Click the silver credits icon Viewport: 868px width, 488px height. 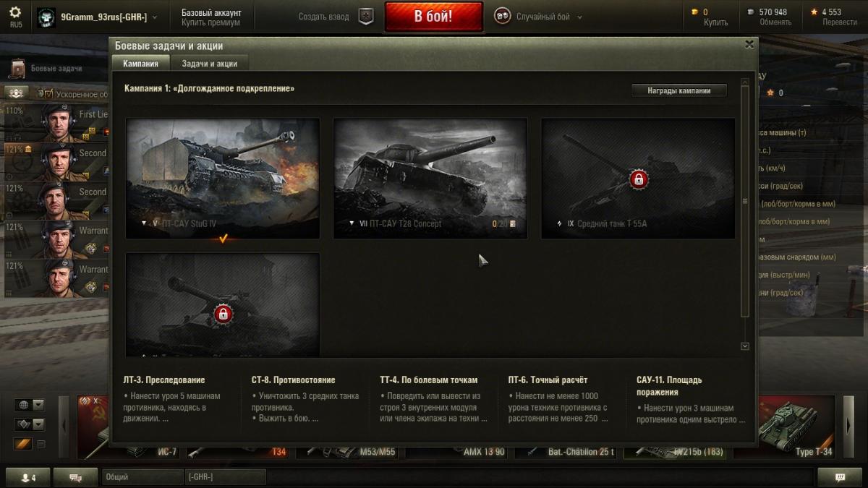(752, 12)
